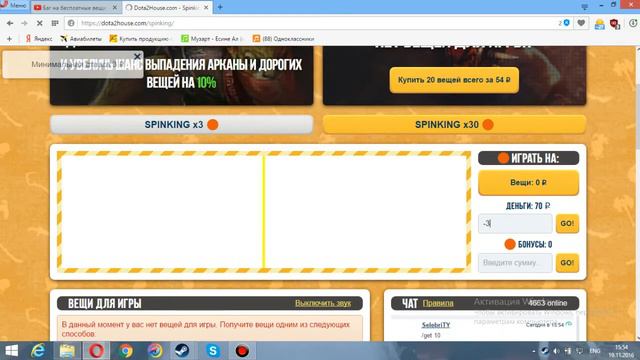Screen dimensions: 640x360
Task: Click the red record app taskbar icon
Action: point(242,351)
